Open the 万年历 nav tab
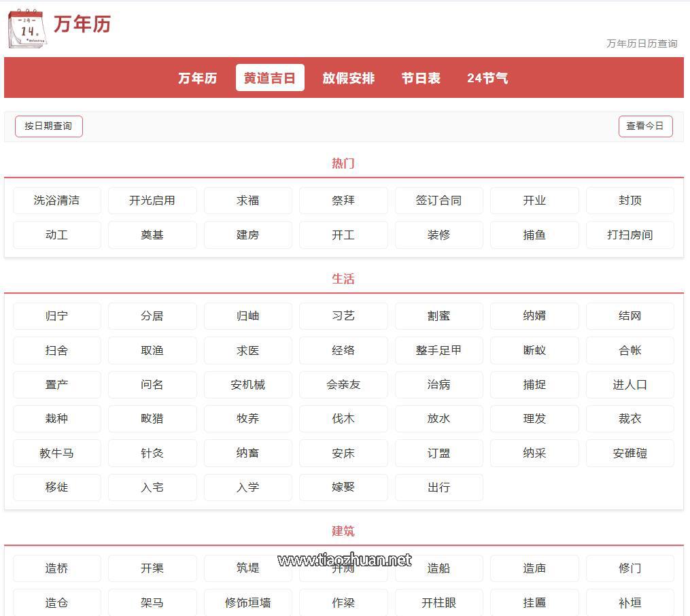The width and height of the screenshot is (690, 616). [197, 78]
